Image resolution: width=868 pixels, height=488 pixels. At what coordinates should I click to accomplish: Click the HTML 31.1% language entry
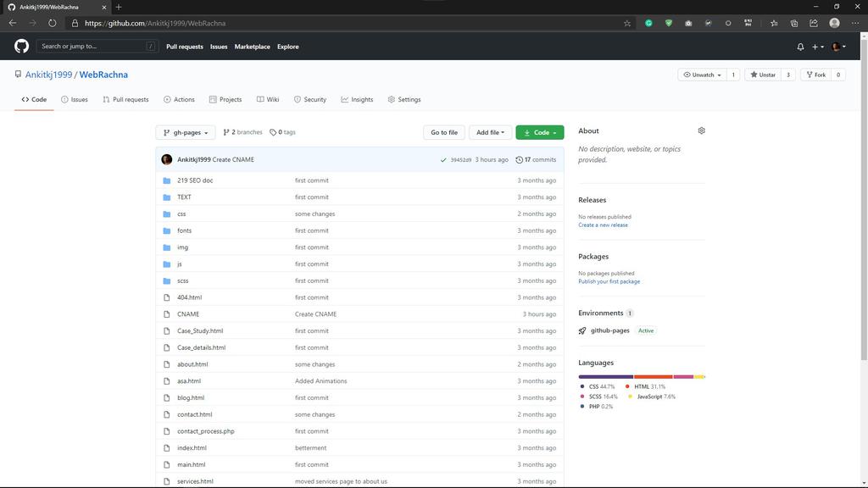[645, 386]
